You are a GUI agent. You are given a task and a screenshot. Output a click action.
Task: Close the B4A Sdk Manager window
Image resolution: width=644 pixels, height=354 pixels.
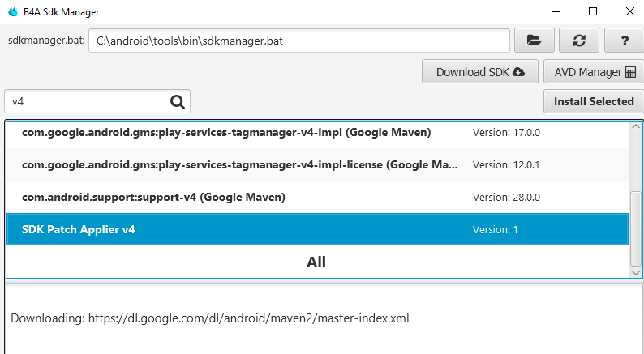click(x=630, y=12)
